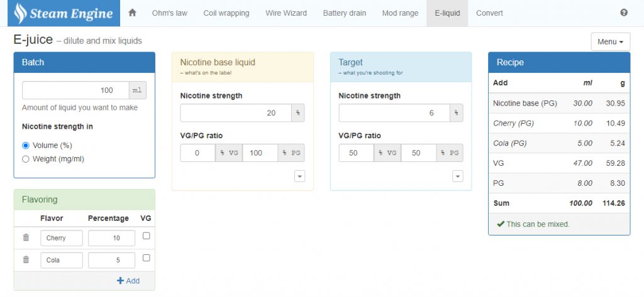644x297 pixels.
Task: Click the home icon in navbar
Action: point(132,13)
